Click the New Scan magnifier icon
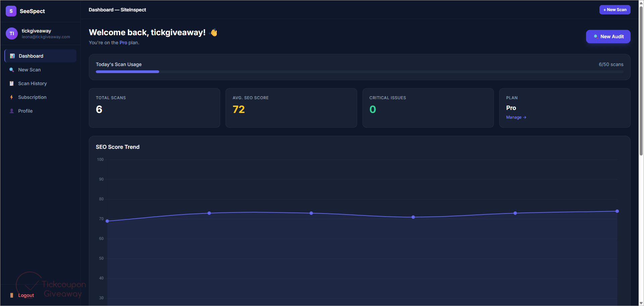The image size is (644, 306). click(x=12, y=70)
